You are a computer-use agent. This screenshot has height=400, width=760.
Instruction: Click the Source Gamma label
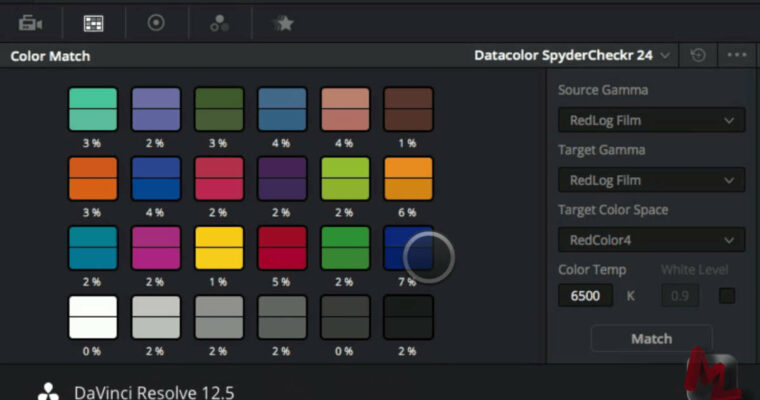(x=603, y=90)
